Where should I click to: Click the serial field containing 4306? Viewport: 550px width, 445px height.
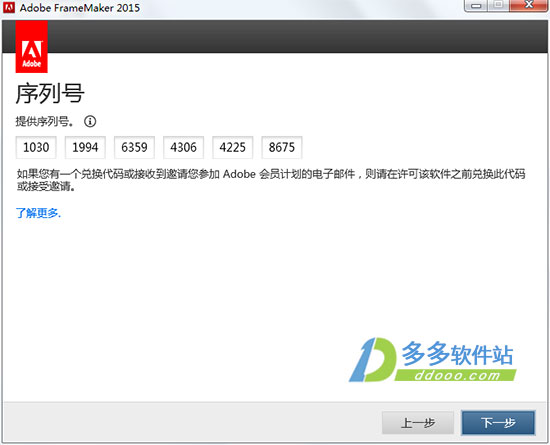[183, 147]
